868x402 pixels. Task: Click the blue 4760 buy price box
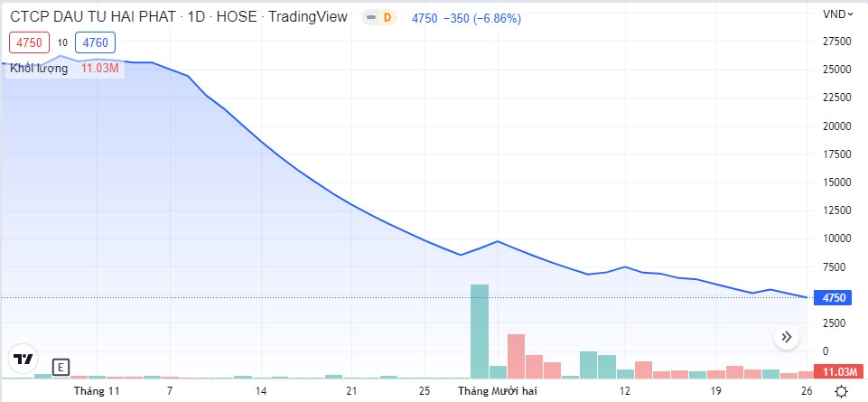[x=93, y=42]
